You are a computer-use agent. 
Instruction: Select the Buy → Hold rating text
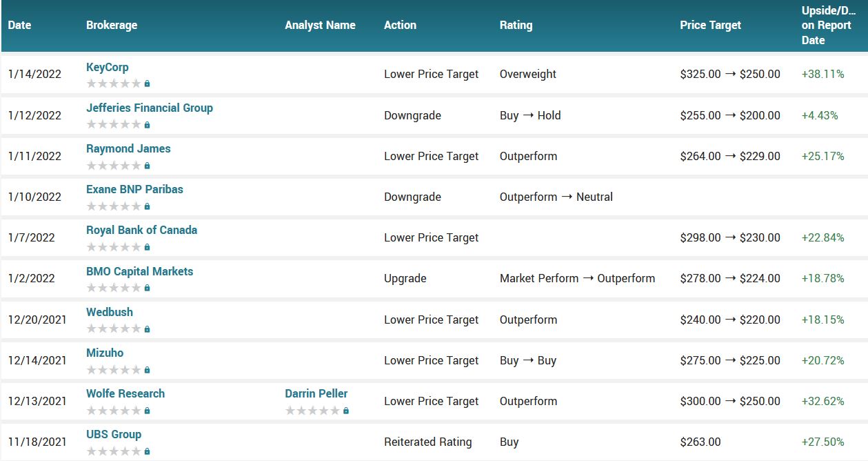click(530, 115)
